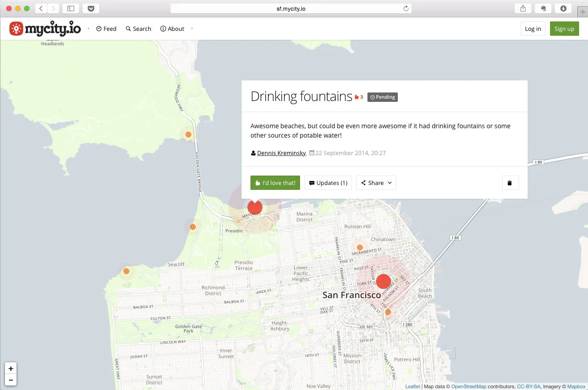
Task: Click the Marin Headlands map label
Action: pyautogui.click(x=52, y=42)
